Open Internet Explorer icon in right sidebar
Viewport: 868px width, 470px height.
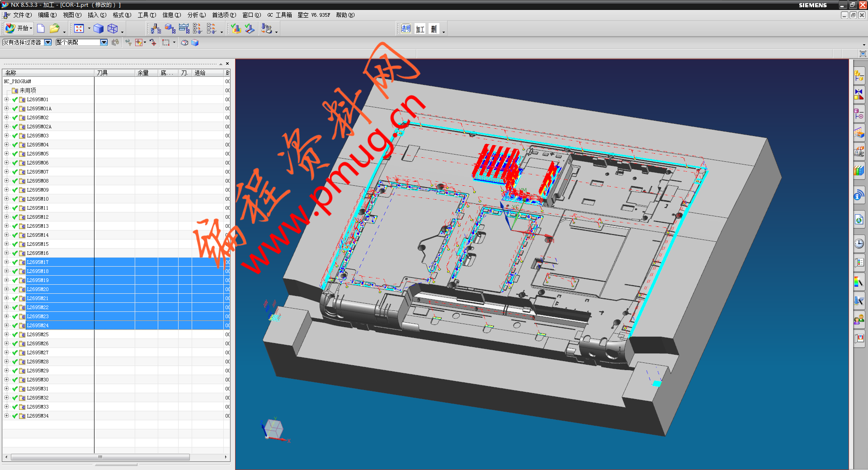tap(859, 220)
